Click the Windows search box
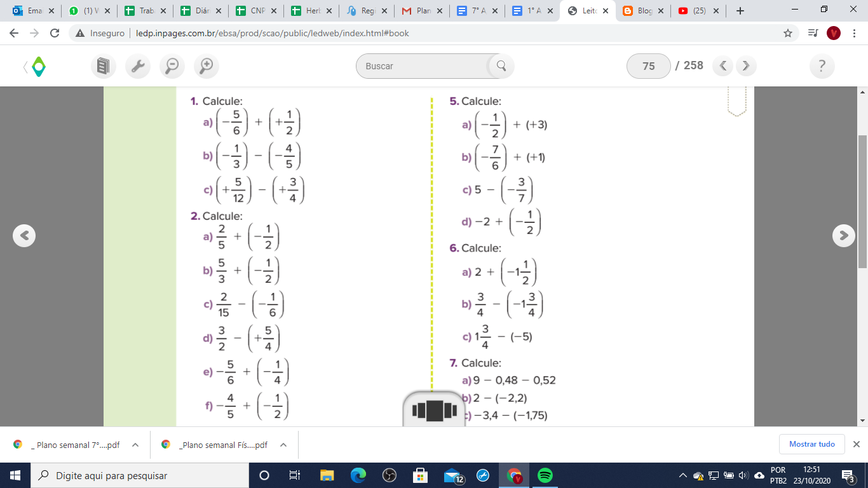Viewport: 868px width, 488px height. point(139,475)
